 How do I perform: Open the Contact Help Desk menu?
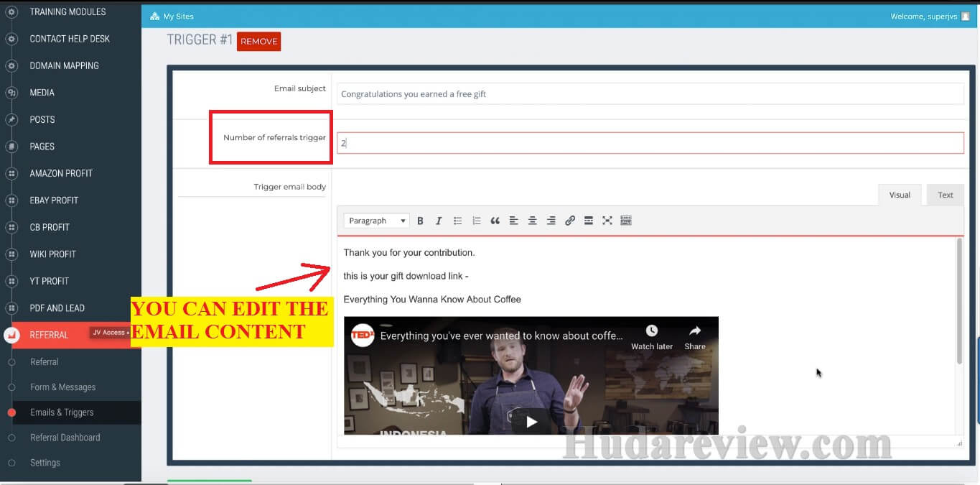pyautogui.click(x=70, y=39)
